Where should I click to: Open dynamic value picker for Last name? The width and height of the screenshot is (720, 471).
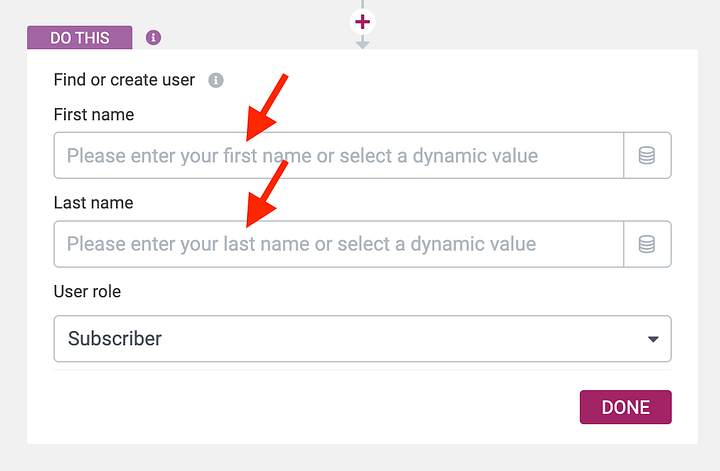(x=647, y=244)
